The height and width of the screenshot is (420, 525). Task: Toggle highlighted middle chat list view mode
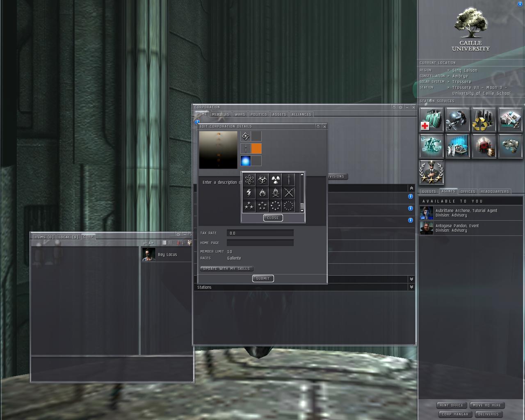(164, 243)
